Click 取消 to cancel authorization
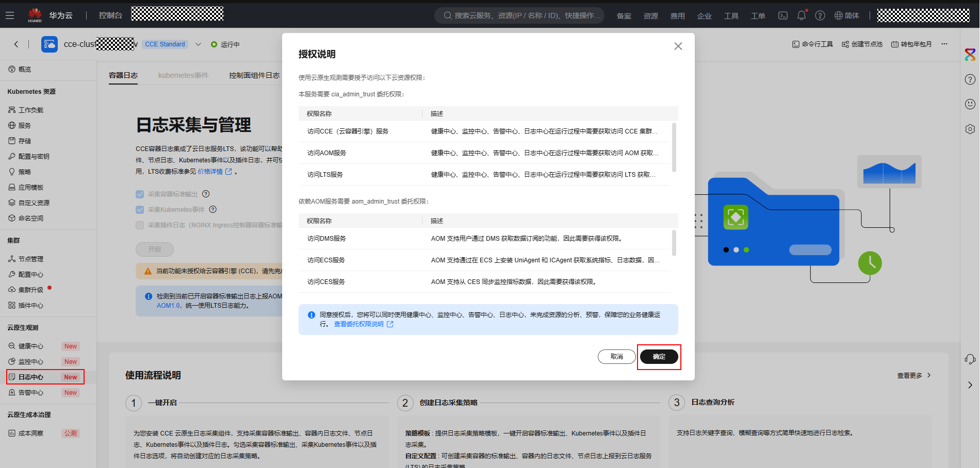Screen dimensions: 980x468 617,357
